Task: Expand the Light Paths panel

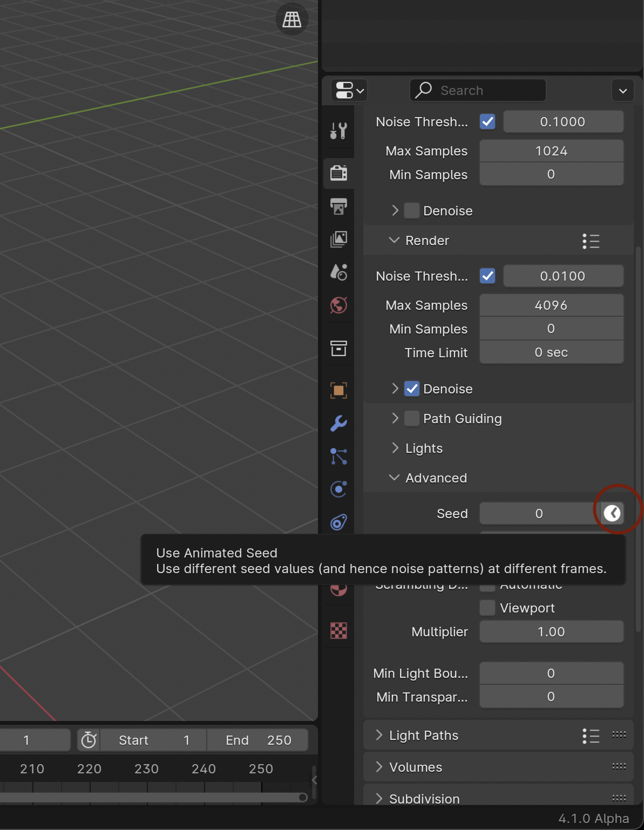Action: coord(424,736)
